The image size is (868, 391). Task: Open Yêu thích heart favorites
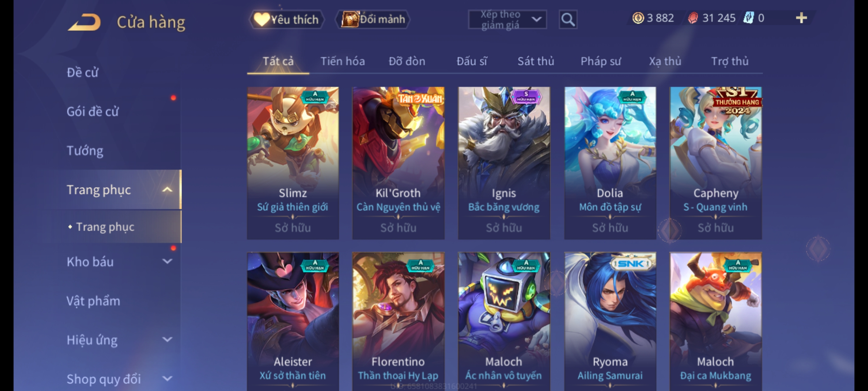pyautogui.click(x=286, y=19)
